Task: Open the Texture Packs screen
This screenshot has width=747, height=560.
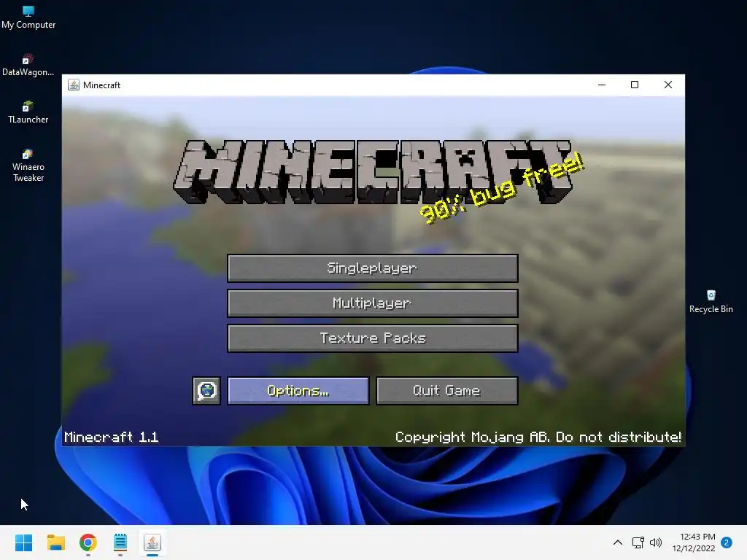Action: point(373,338)
